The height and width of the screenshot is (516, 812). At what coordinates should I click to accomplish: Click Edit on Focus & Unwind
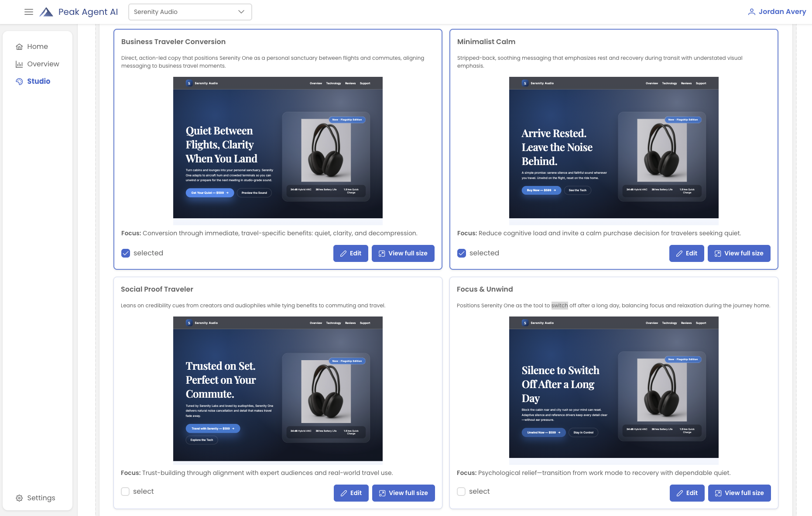(687, 493)
